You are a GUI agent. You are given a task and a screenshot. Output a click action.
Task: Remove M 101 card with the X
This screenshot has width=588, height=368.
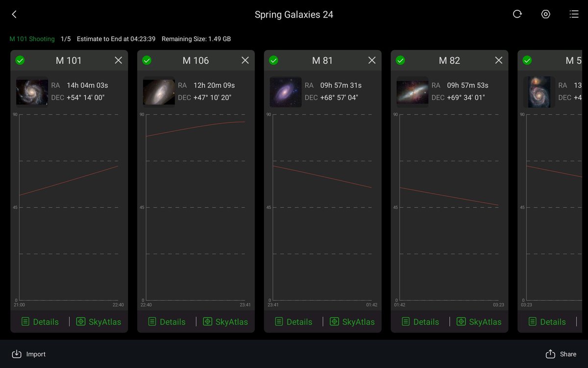(118, 60)
